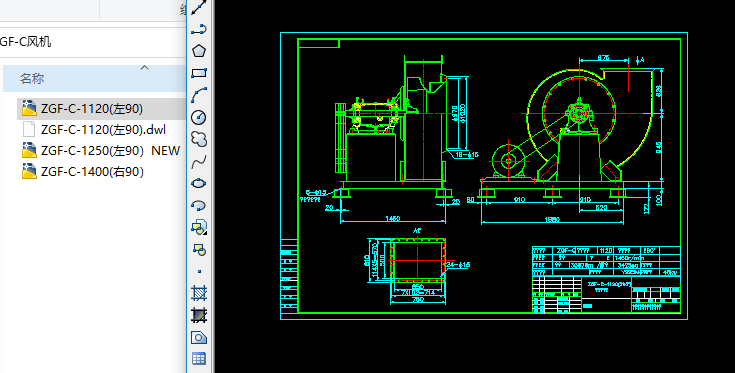Image resolution: width=735 pixels, height=373 pixels.
Task: Click the 18-ø15 annotation in drawing
Action: (x=467, y=155)
